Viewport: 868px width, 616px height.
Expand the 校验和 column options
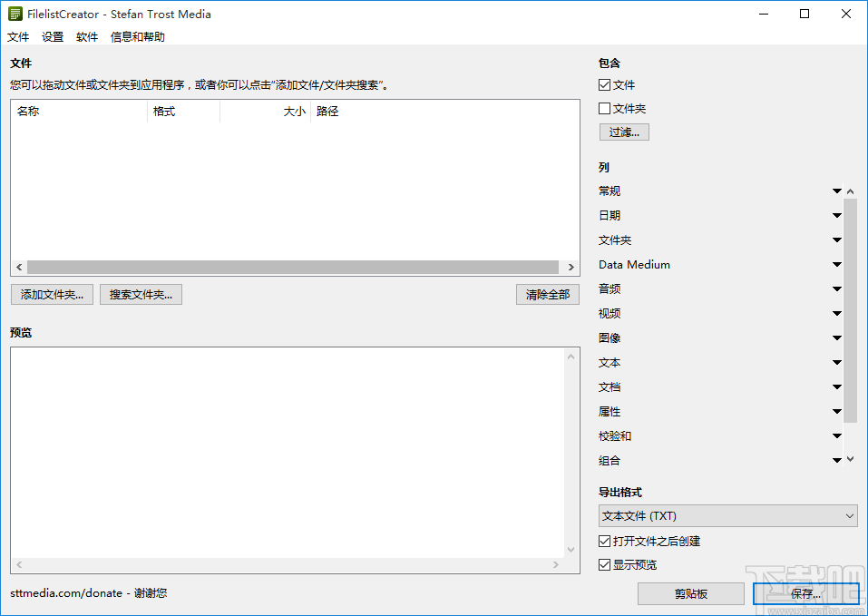pyautogui.click(x=836, y=435)
